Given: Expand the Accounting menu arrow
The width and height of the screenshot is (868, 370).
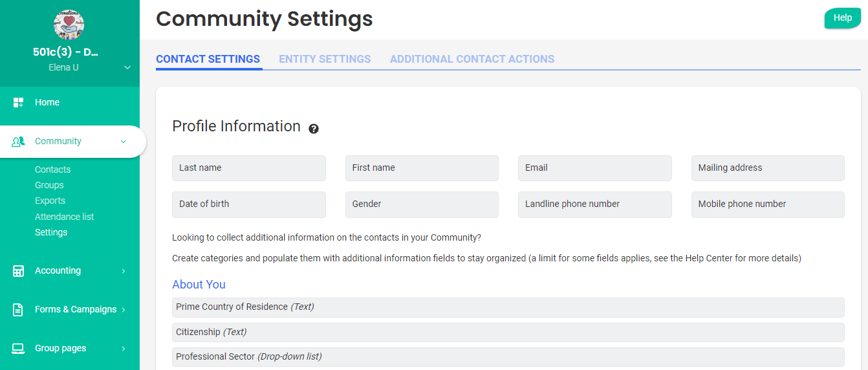Looking at the screenshot, I should click(x=124, y=271).
